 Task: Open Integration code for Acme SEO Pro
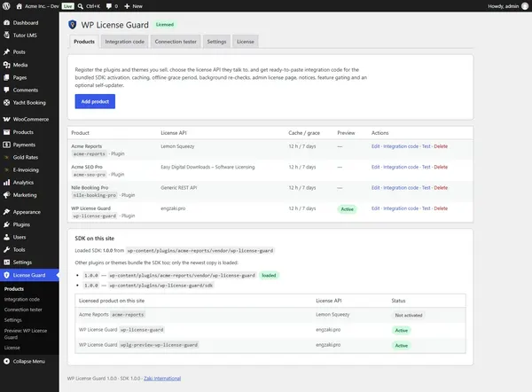pos(401,167)
